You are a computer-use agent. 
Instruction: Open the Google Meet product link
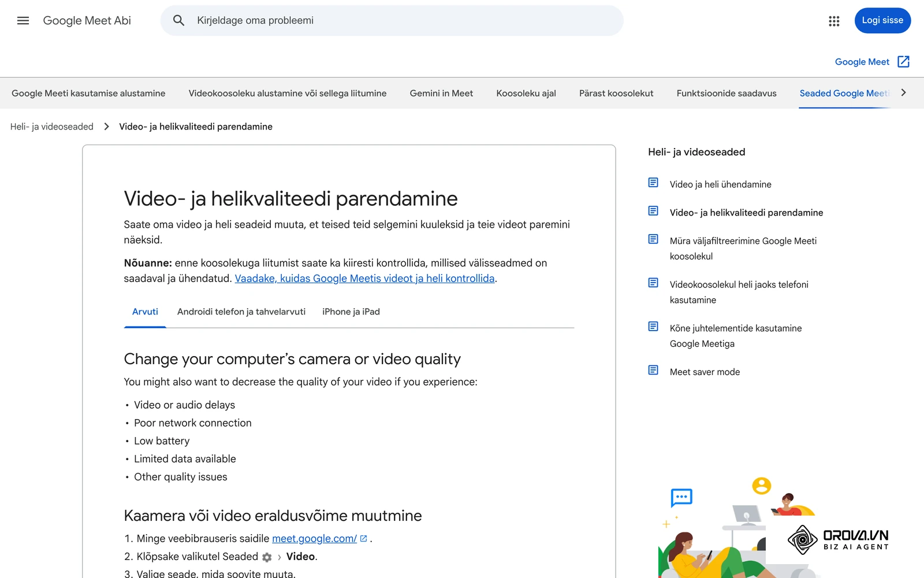862,62
